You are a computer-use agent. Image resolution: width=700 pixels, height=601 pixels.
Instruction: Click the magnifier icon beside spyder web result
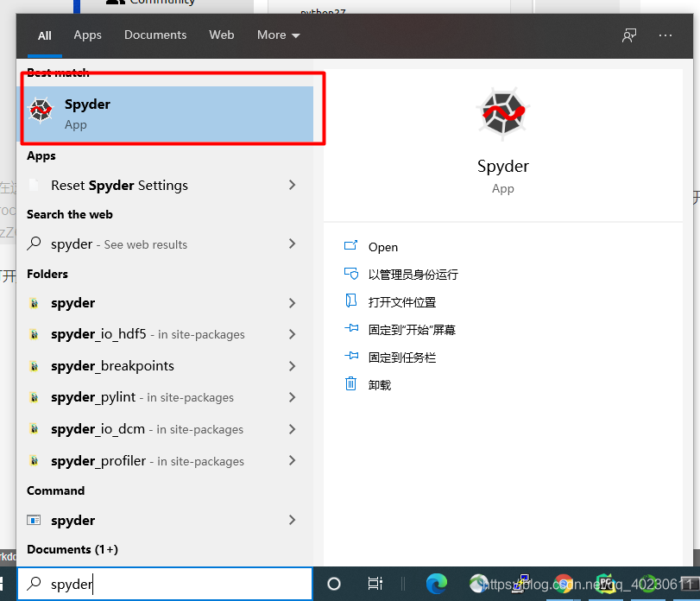tap(34, 244)
